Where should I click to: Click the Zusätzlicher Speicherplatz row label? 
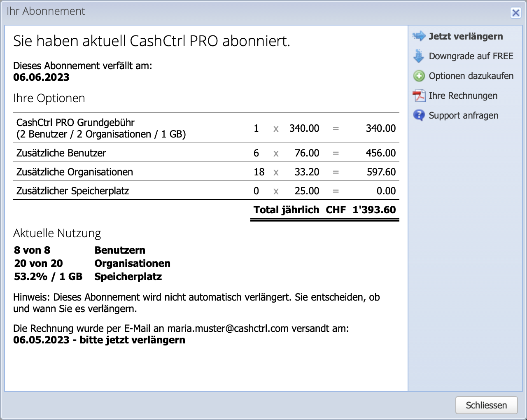[73, 191]
